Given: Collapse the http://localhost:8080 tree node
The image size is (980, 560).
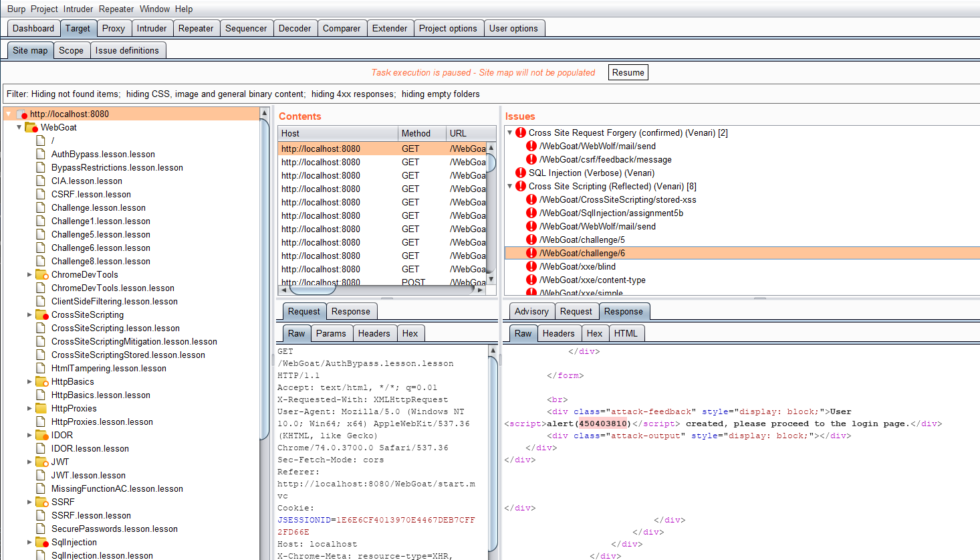Looking at the screenshot, I should pyautogui.click(x=9, y=114).
